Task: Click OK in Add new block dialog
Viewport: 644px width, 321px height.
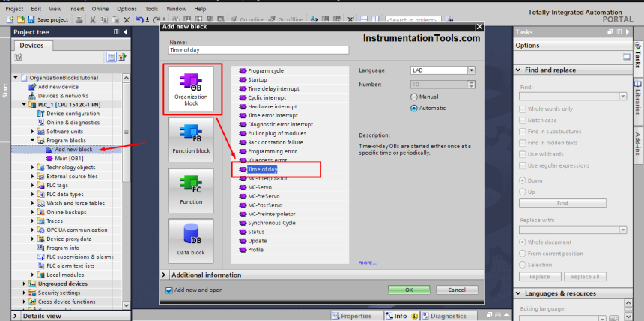Action: 409,290
